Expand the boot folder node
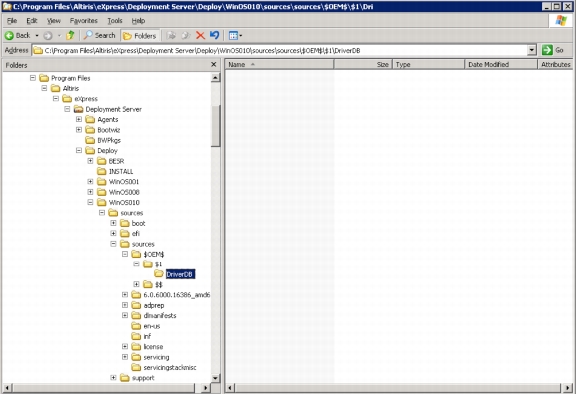 pos(113,223)
